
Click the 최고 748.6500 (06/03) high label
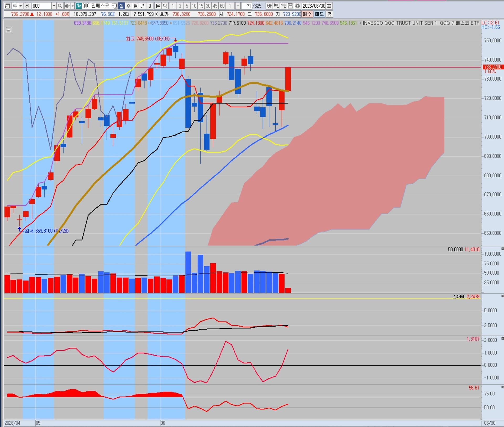(x=148, y=39)
